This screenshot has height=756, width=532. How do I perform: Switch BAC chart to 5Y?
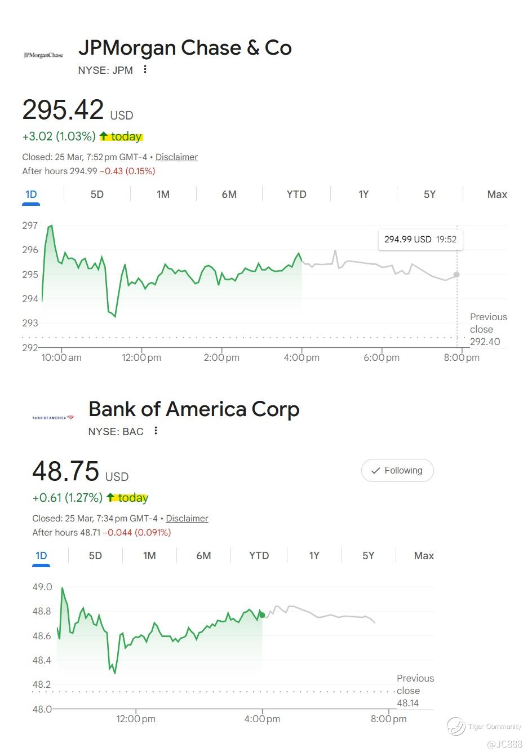tap(368, 556)
